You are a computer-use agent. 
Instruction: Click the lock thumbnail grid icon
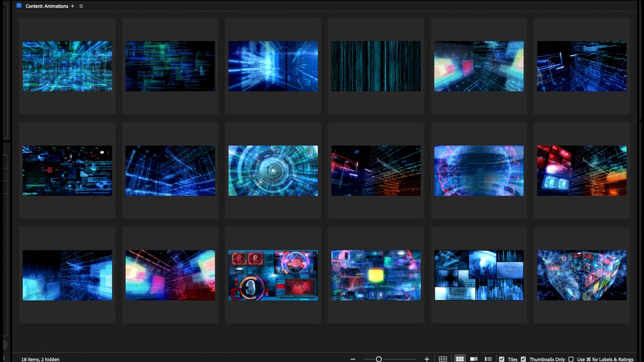pos(443,359)
